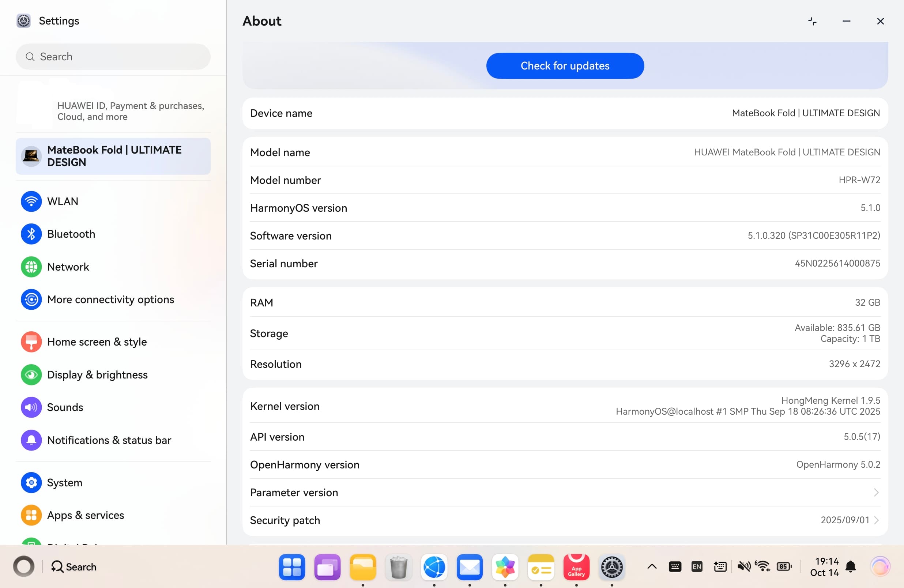
Task: Open Display & brightness settings
Action: (97, 374)
